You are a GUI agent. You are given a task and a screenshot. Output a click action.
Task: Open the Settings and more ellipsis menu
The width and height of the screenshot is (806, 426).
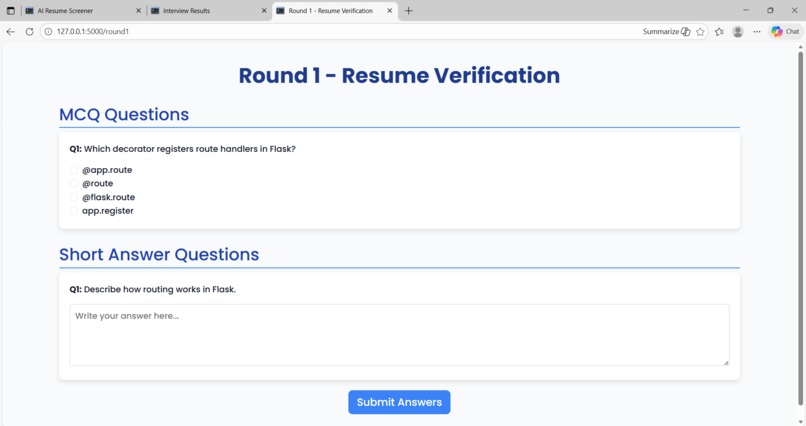pyautogui.click(x=757, y=31)
